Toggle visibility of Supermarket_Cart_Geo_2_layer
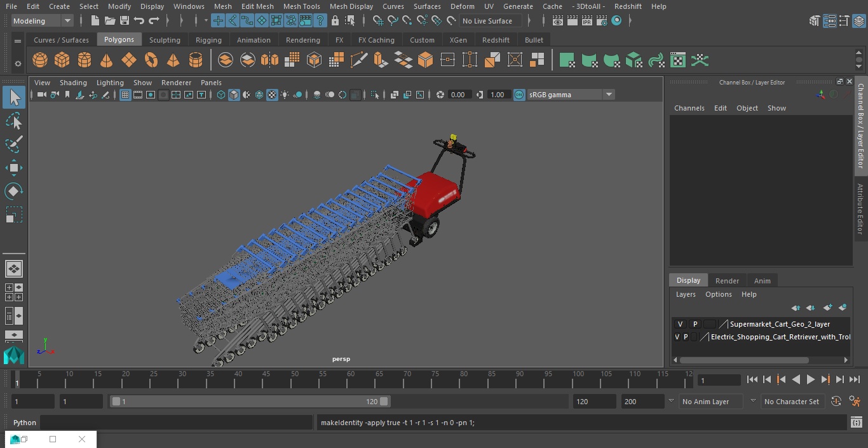The height and width of the screenshot is (448, 868). coord(680,324)
